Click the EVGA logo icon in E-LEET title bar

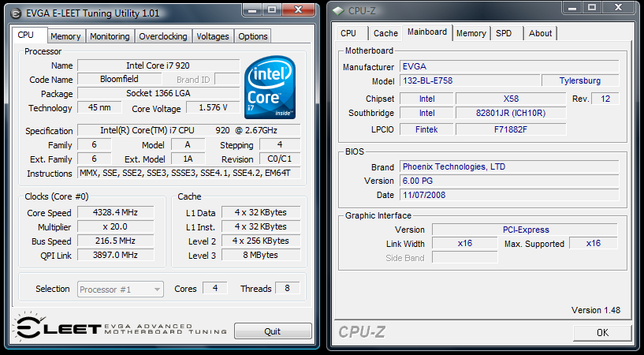16,13
